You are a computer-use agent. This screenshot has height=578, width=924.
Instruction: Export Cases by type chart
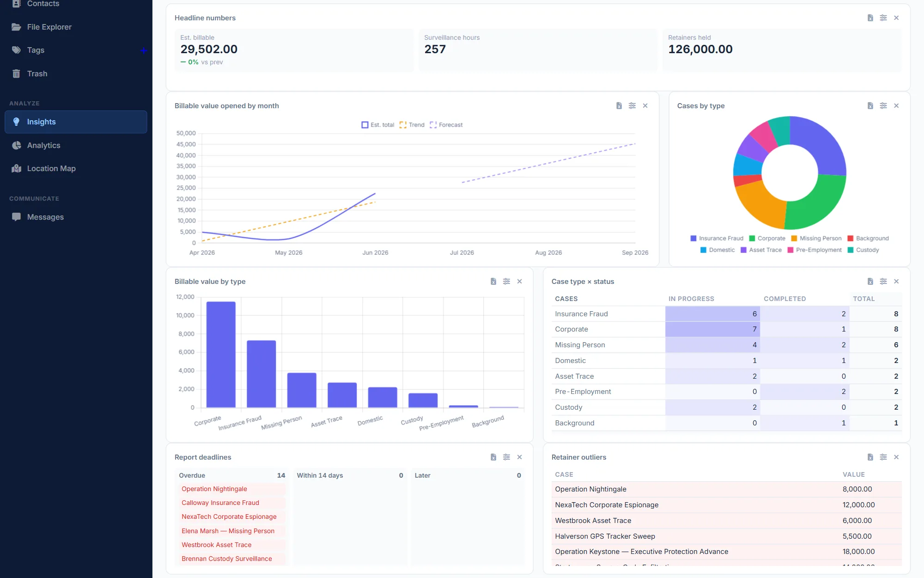(870, 105)
